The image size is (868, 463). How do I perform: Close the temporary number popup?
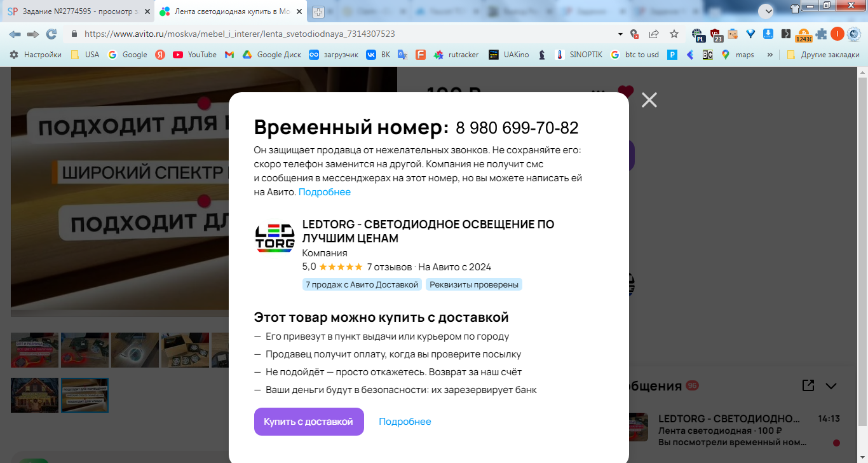click(649, 100)
